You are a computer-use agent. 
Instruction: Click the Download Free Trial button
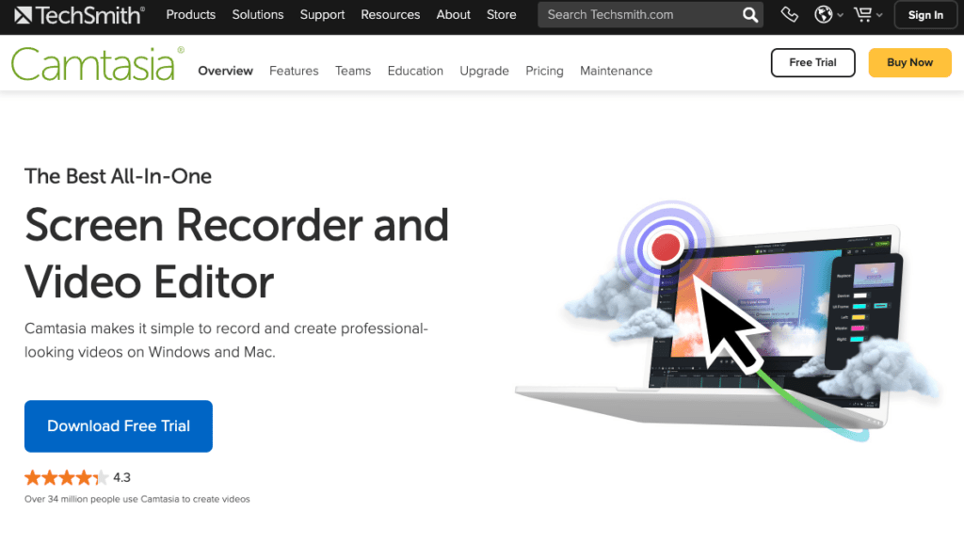(119, 426)
